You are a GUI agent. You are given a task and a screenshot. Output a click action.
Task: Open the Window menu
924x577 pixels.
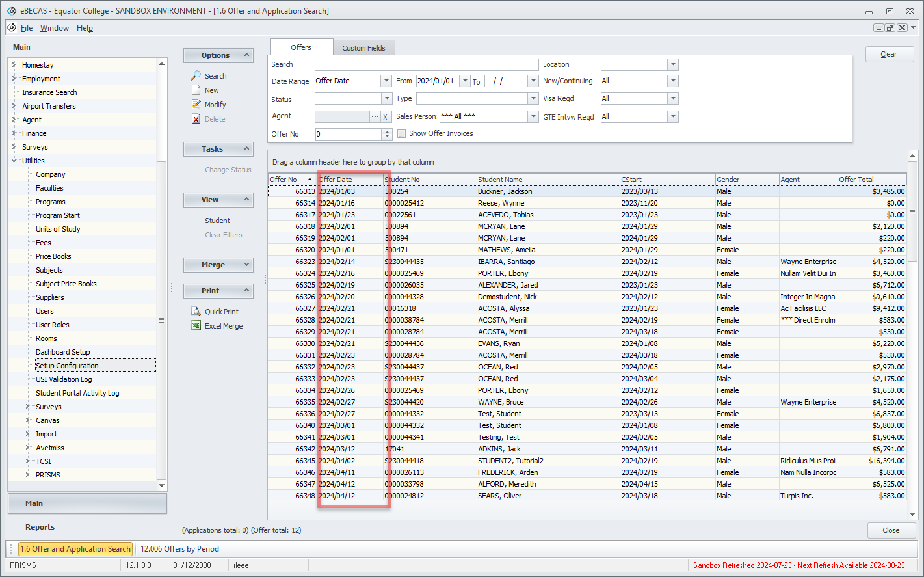click(x=55, y=28)
